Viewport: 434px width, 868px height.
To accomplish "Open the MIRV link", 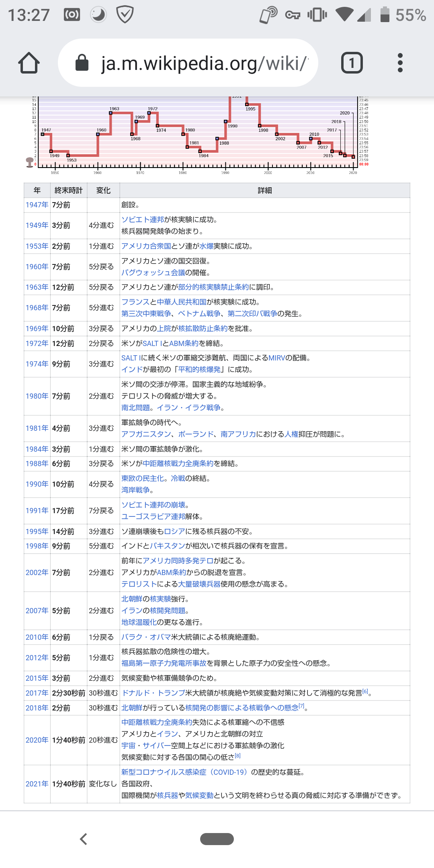I will [x=276, y=358].
